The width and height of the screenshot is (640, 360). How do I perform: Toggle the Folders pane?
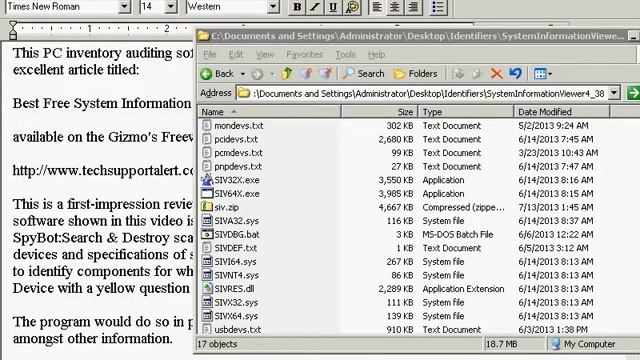click(416, 74)
